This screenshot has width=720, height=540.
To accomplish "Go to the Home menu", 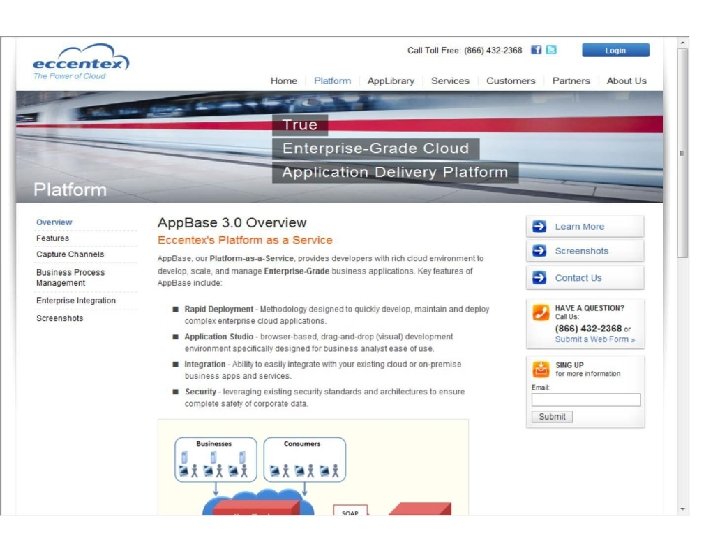I will click(283, 81).
